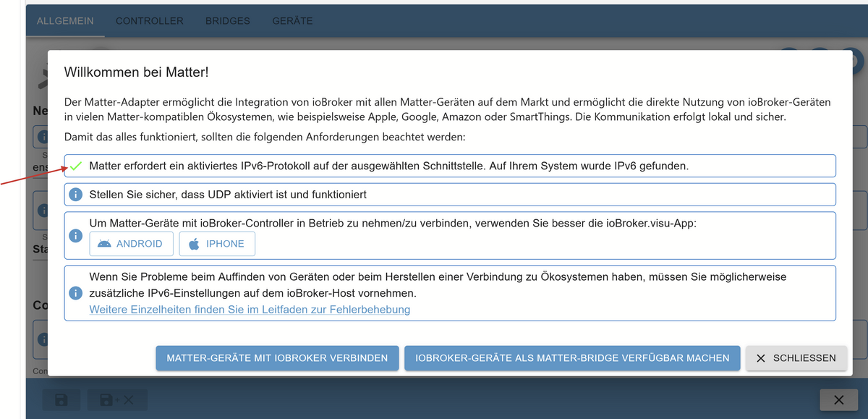Click the intro paragraph starting "Der Matter-Adapter ermöglicht"
The image size is (868, 419).
point(448,109)
